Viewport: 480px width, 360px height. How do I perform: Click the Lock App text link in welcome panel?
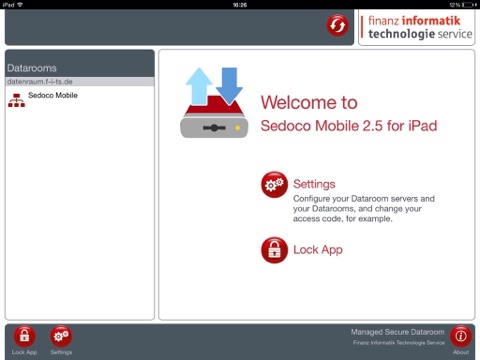[318, 250]
